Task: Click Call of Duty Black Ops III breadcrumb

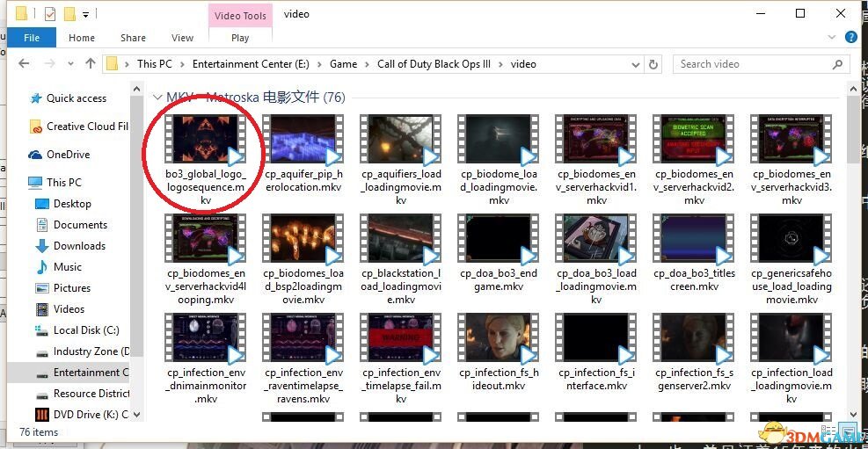Action: pos(434,64)
